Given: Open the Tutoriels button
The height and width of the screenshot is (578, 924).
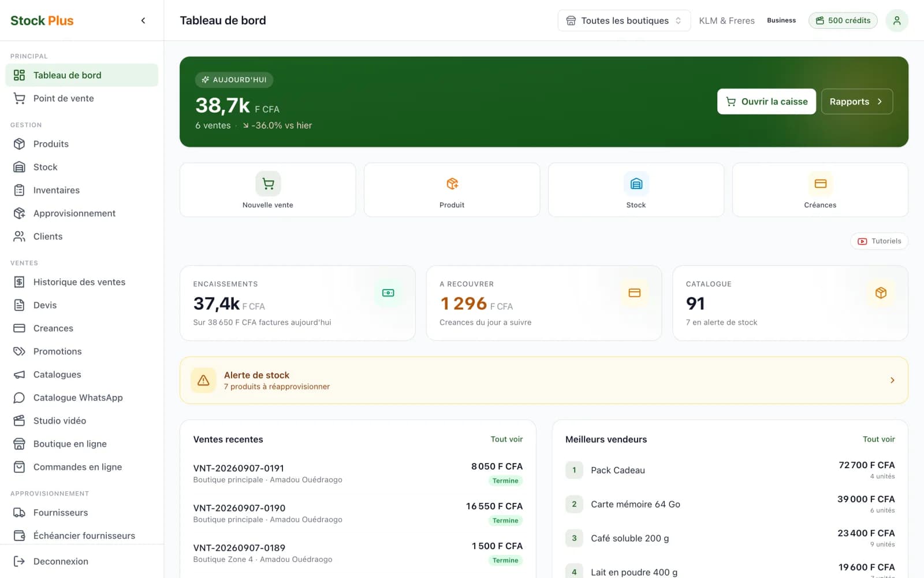Looking at the screenshot, I should [x=879, y=241].
